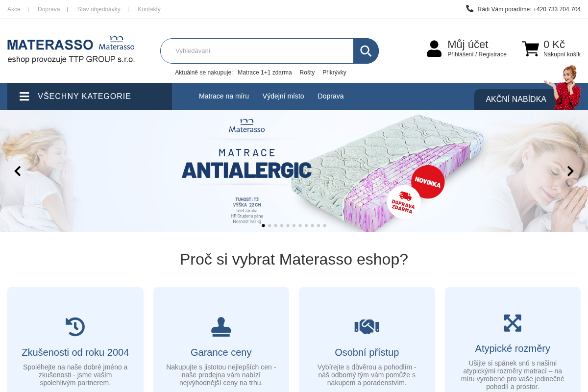Viewport: 588px width, 392px height.
Task: Open Akce link in top bar
Action: point(14,9)
